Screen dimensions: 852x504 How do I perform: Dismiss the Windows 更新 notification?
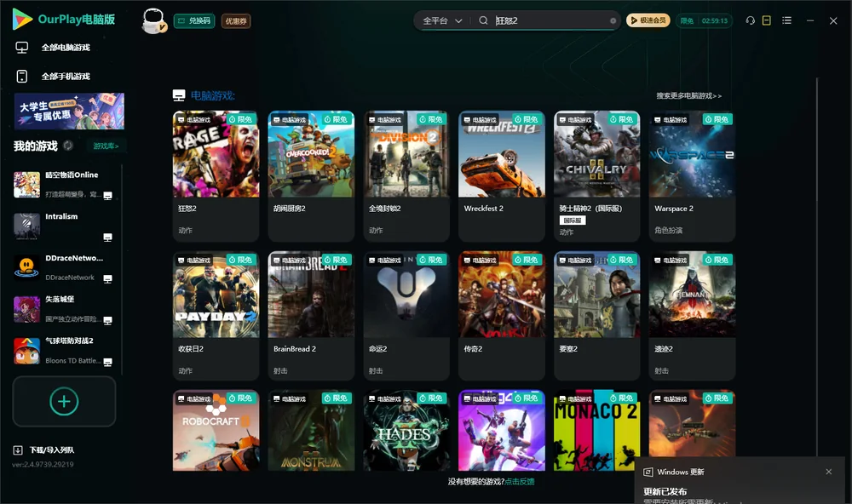tap(829, 472)
